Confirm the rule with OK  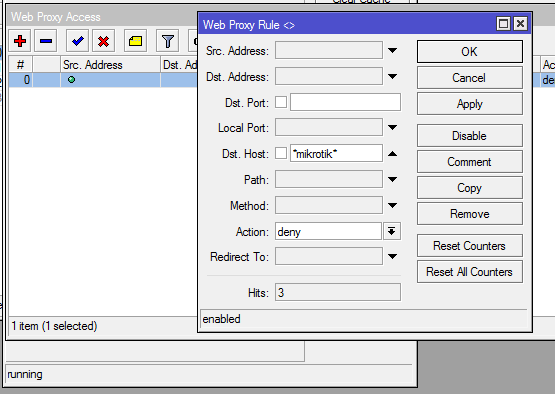(470, 52)
